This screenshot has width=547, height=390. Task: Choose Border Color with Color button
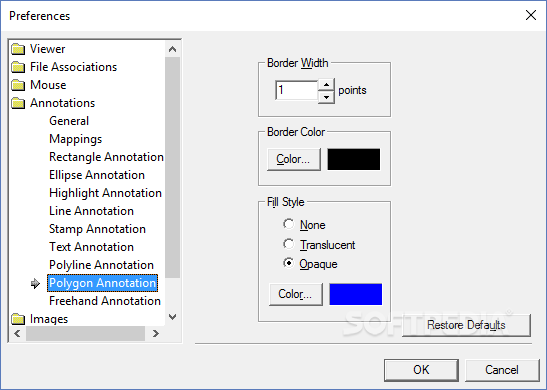click(294, 159)
